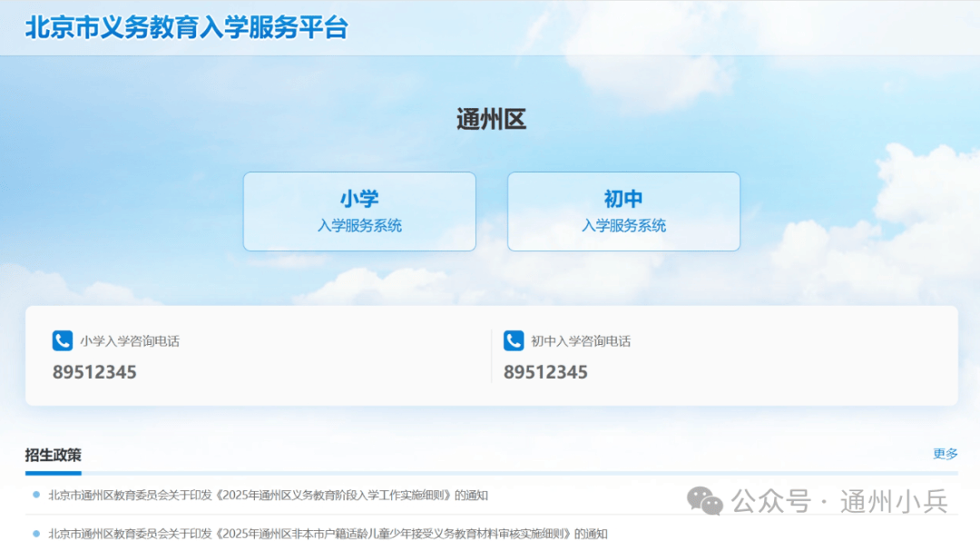Click the bullet dot before 材料审核实施细则 notice

(x=36, y=534)
